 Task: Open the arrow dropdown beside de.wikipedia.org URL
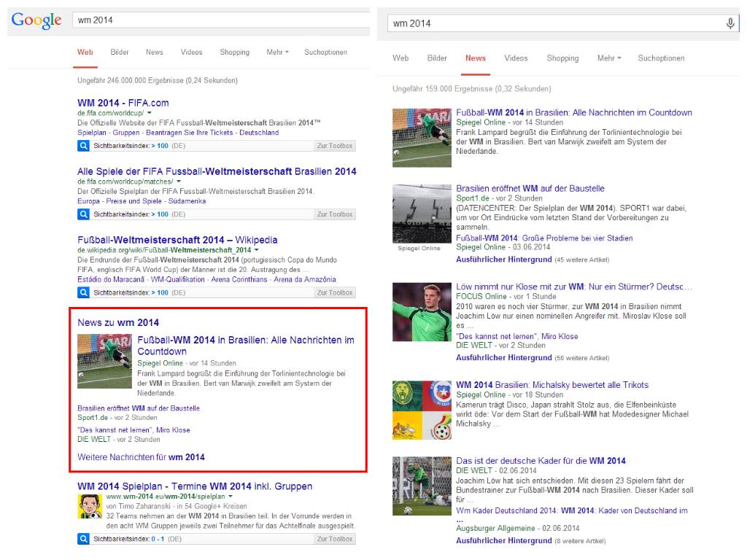257,250
